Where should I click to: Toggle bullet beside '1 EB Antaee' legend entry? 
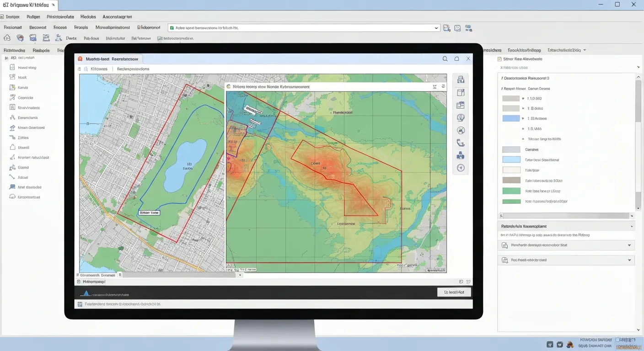[x=523, y=118]
